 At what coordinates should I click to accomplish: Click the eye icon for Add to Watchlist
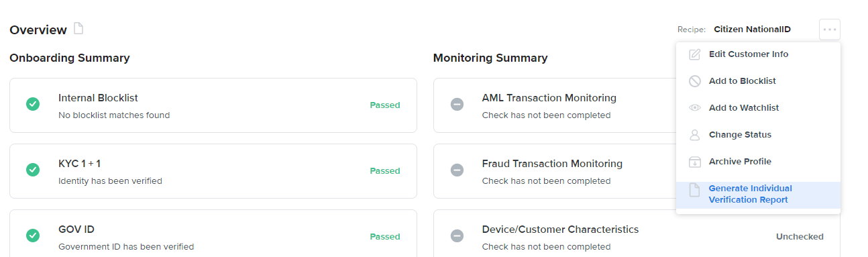pyautogui.click(x=695, y=108)
